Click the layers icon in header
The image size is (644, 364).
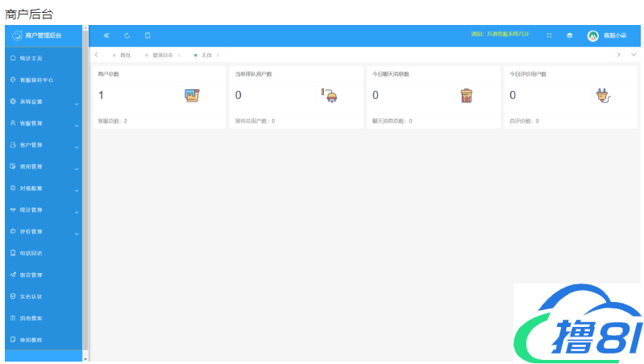tap(570, 35)
